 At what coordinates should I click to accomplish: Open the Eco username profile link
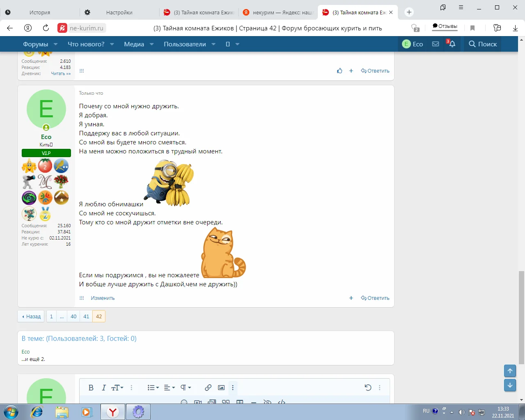click(x=46, y=137)
